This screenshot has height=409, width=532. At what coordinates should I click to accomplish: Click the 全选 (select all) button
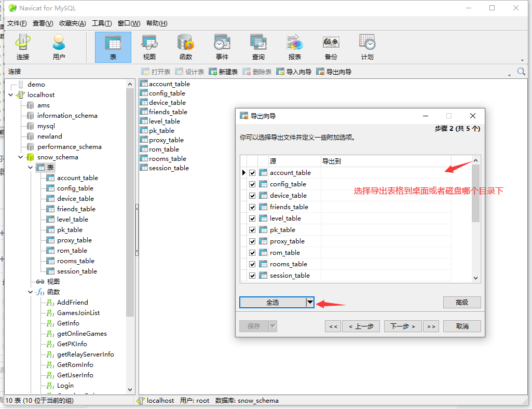(x=273, y=302)
